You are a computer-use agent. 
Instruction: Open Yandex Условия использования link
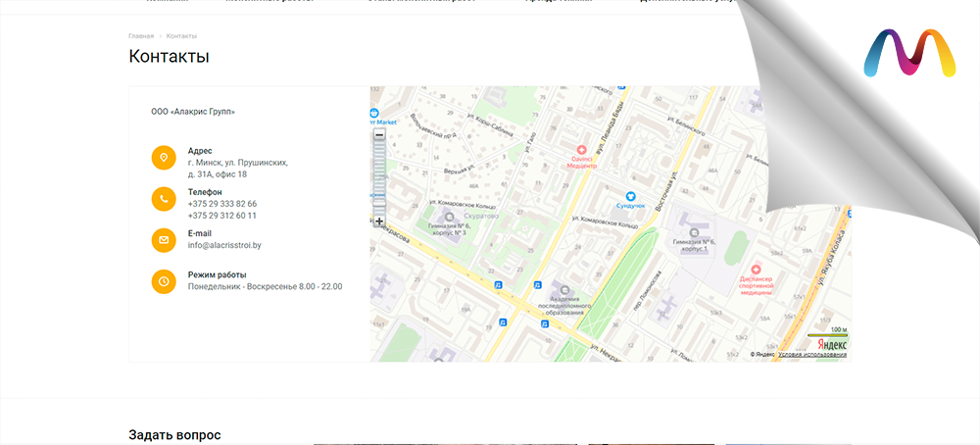[812, 354]
